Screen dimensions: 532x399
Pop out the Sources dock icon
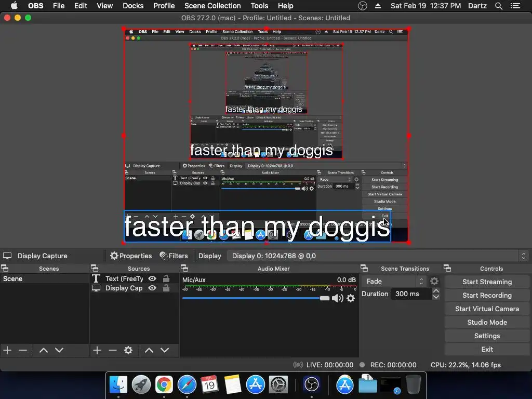pyautogui.click(x=95, y=269)
